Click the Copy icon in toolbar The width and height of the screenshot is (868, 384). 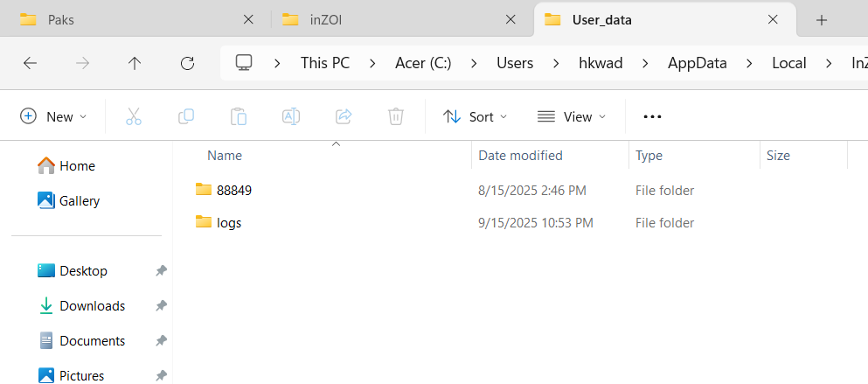coord(186,116)
